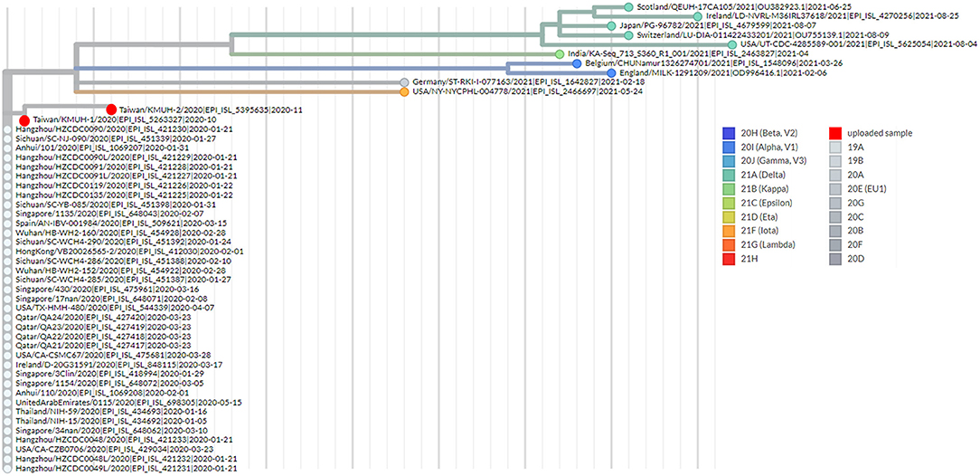980x476 pixels.
Task: Click the Japan/PG-96782 tip node
Action: tap(612, 25)
